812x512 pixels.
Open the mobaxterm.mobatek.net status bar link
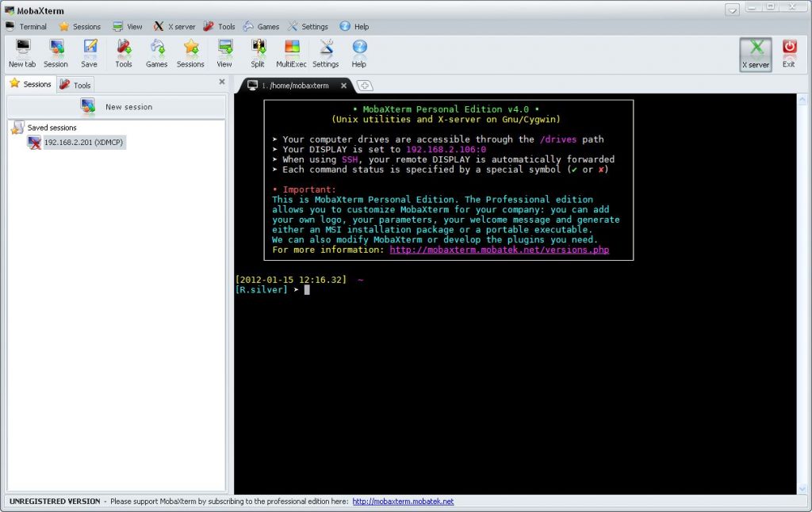tap(403, 501)
